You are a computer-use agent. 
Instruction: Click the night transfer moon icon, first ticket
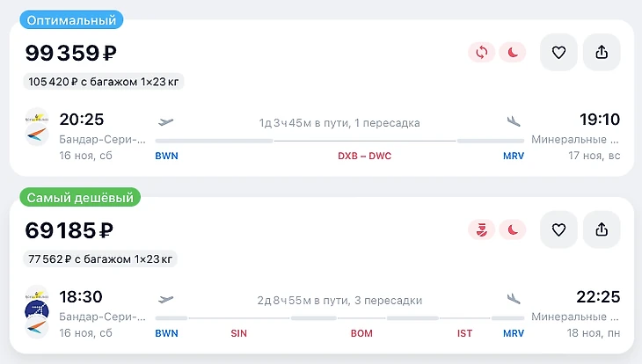tap(512, 53)
